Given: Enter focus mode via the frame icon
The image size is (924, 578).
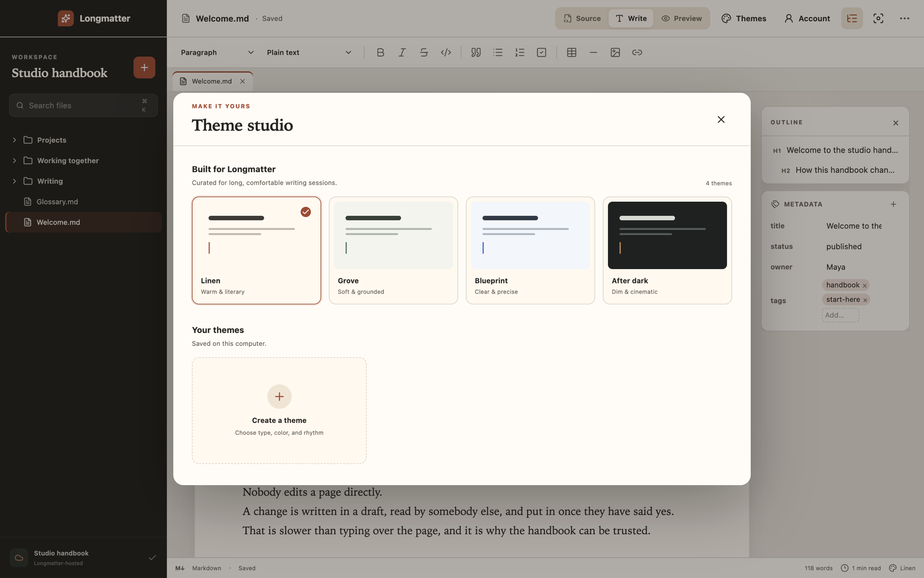Looking at the screenshot, I should pyautogui.click(x=878, y=18).
